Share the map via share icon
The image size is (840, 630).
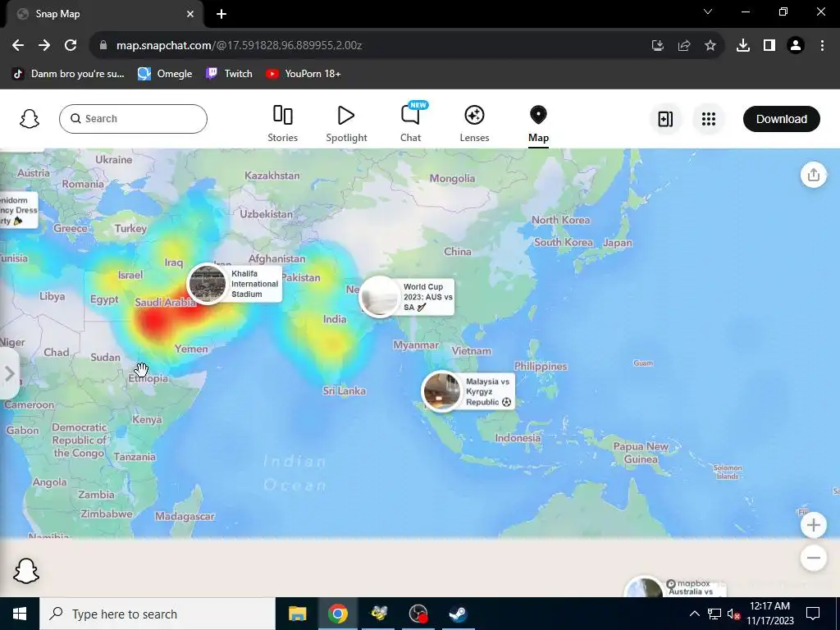pos(813,175)
